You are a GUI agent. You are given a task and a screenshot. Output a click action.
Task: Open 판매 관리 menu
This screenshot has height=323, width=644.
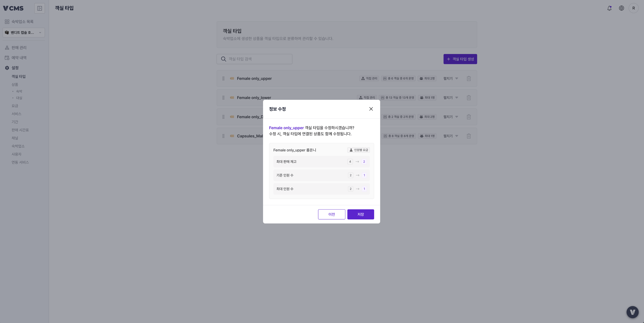pos(19,48)
